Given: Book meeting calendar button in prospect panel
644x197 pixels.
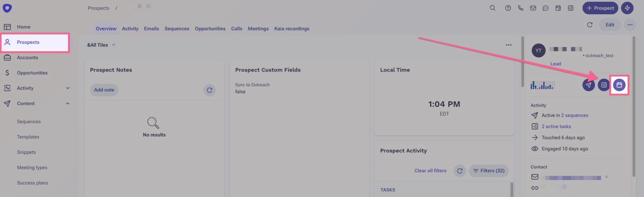Looking at the screenshot, I should click(619, 85).
